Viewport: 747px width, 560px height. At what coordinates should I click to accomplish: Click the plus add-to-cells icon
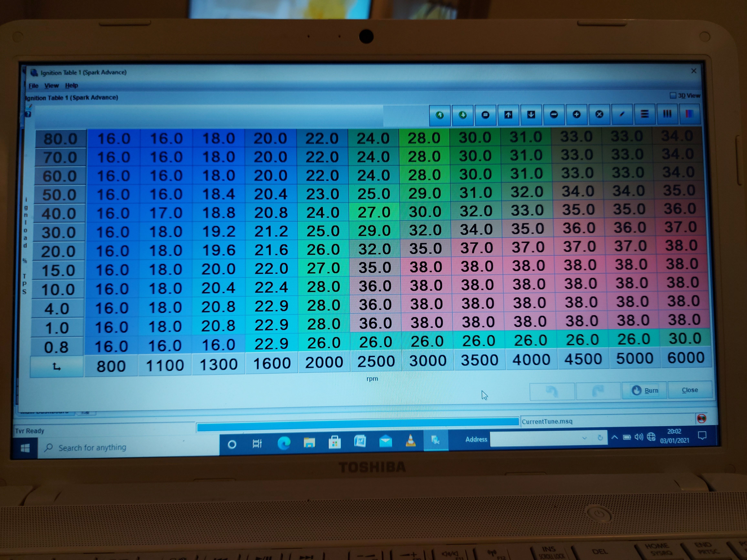tap(576, 114)
